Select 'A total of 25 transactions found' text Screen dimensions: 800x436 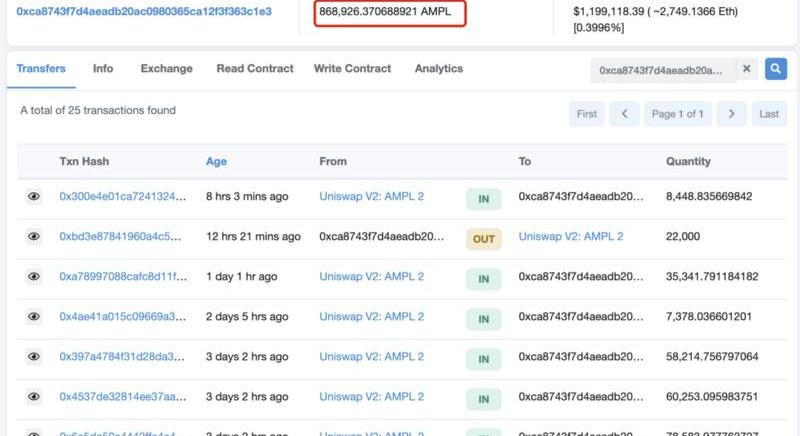[x=98, y=110]
